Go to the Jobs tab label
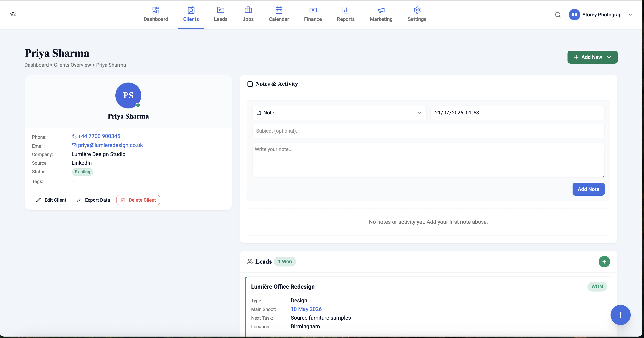This screenshot has height=338, width=644. 248,19
